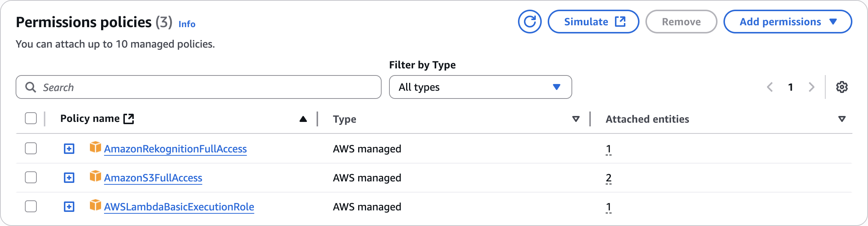Viewport: 868px width, 226px height.
Task: Expand the AmazonS3FullAccess policy row
Action: pyautogui.click(x=69, y=178)
